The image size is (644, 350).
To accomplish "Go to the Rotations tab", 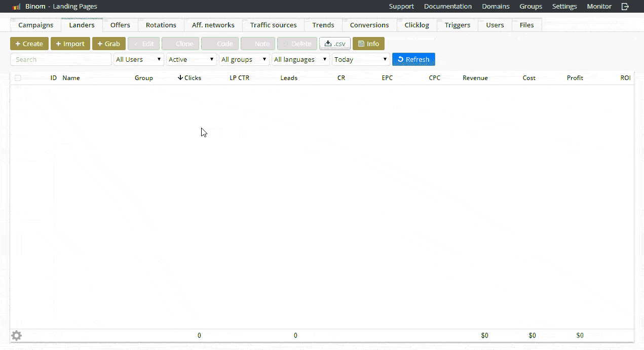I will point(161,25).
